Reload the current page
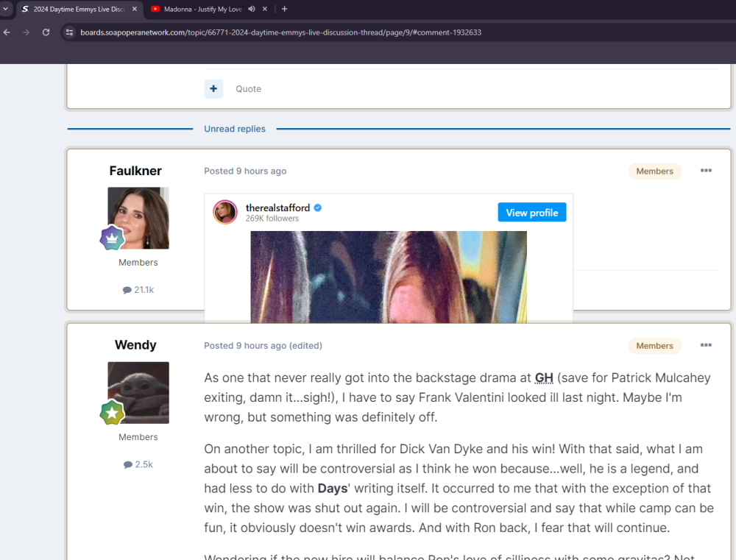The width and height of the screenshot is (736, 560). click(46, 32)
